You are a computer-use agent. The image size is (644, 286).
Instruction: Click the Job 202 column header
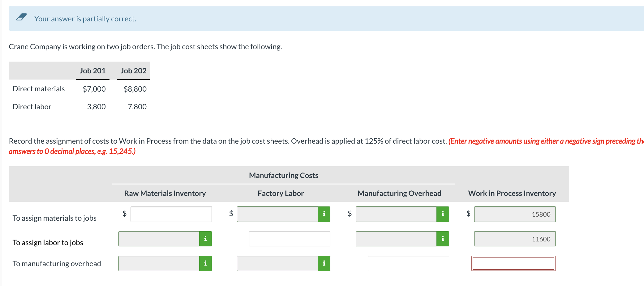(134, 71)
